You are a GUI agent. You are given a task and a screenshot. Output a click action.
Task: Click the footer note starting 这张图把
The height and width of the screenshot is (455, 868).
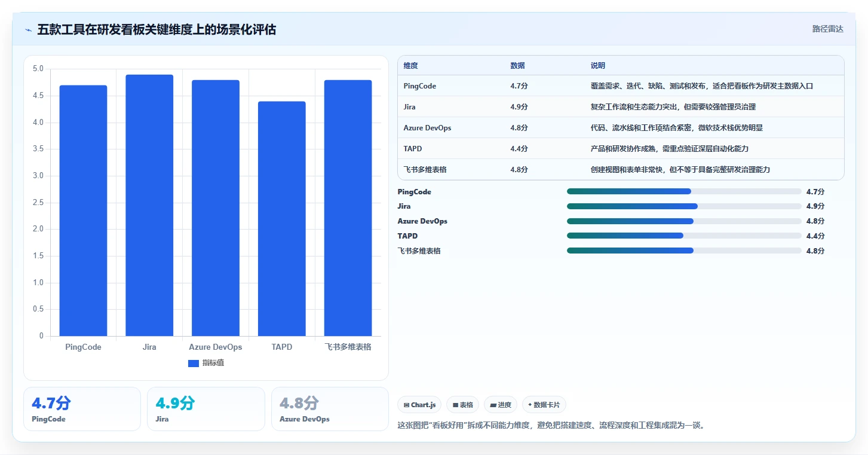(551, 426)
